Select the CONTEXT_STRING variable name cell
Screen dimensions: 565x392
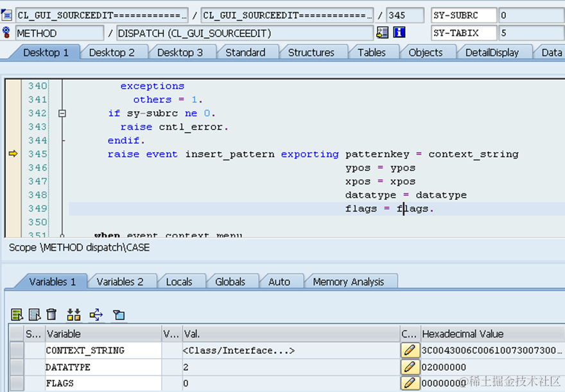(x=103, y=350)
